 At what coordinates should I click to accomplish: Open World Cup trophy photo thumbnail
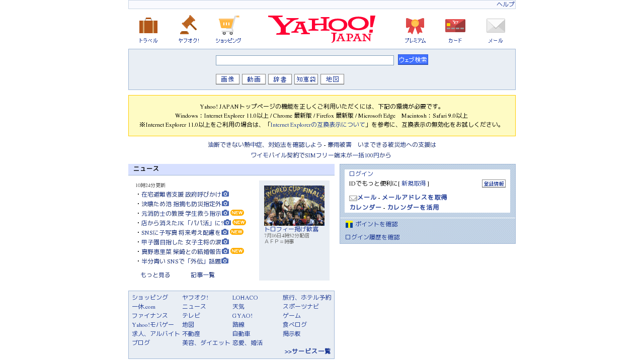point(294,206)
